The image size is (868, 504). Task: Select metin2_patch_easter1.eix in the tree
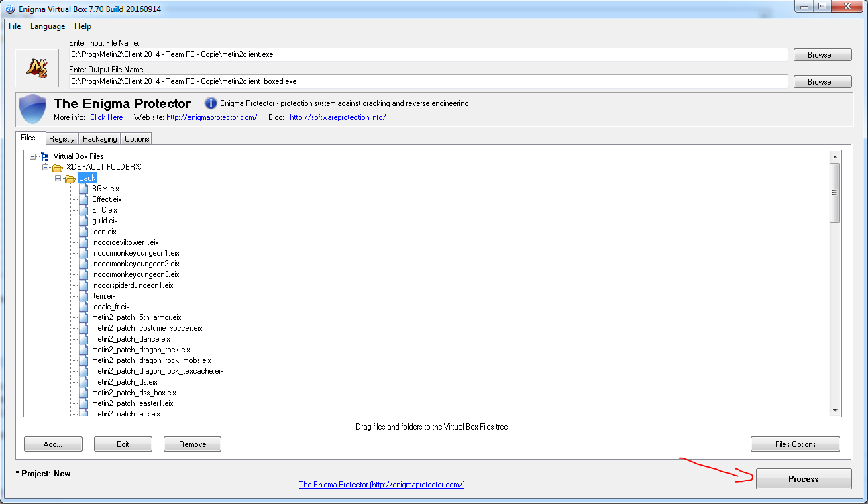coord(133,403)
